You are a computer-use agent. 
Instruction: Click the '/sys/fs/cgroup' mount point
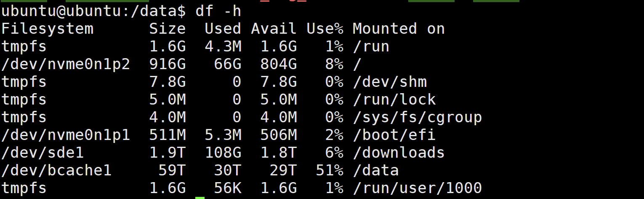coord(417,118)
